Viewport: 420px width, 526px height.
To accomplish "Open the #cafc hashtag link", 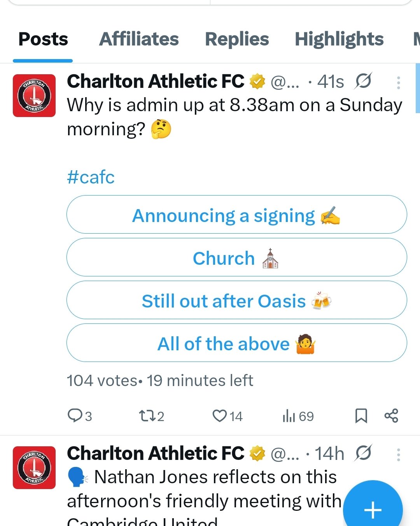I will pyautogui.click(x=91, y=177).
